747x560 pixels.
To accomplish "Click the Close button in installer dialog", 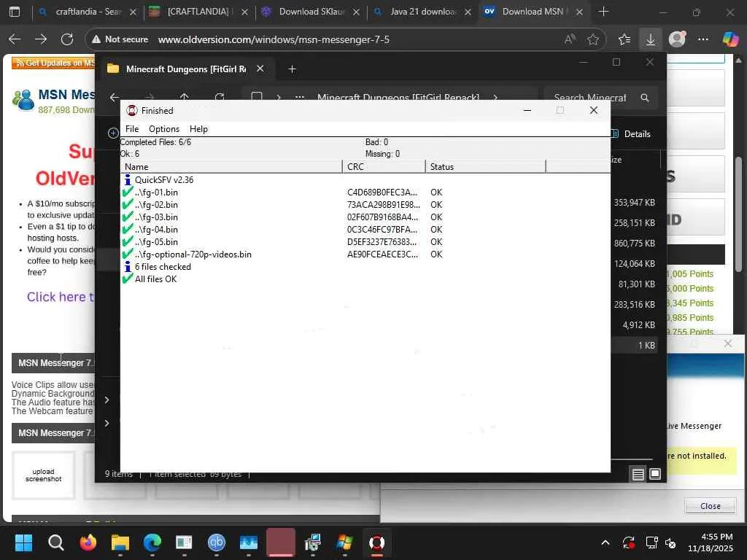I will click(711, 506).
